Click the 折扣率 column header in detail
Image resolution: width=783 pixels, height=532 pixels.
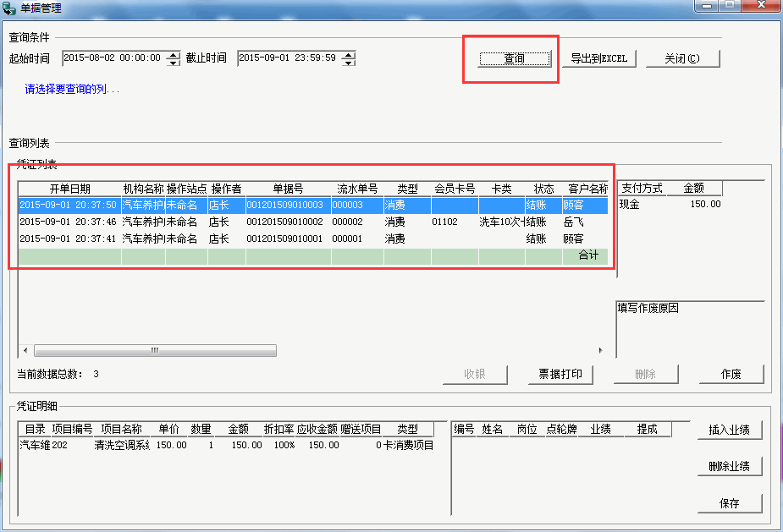[278, 429]
